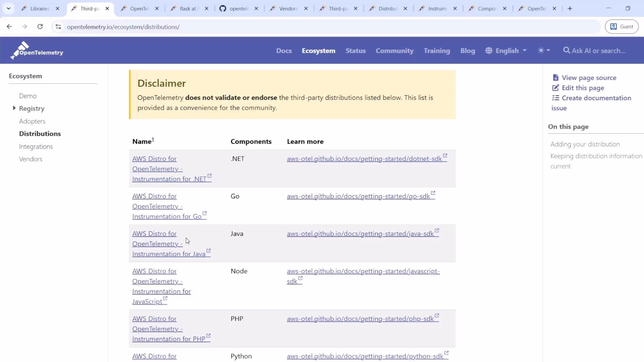Open AWS Distro Instrumentation for Java link
Image resolution: width=644 pixels, height=362 pixels.
(x=171, y=244)
